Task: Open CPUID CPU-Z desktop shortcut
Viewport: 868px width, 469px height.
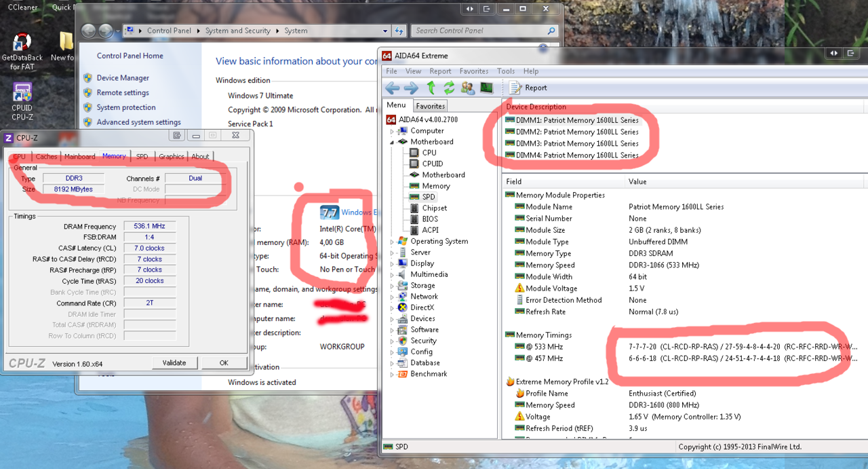Action: 22,102
